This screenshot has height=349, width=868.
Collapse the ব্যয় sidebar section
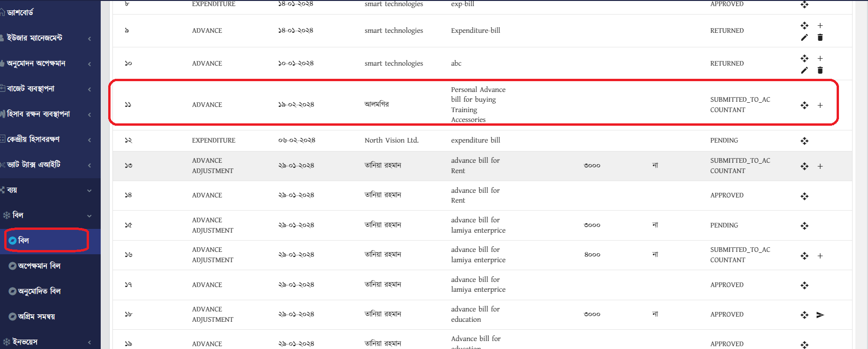click(50, 190)
